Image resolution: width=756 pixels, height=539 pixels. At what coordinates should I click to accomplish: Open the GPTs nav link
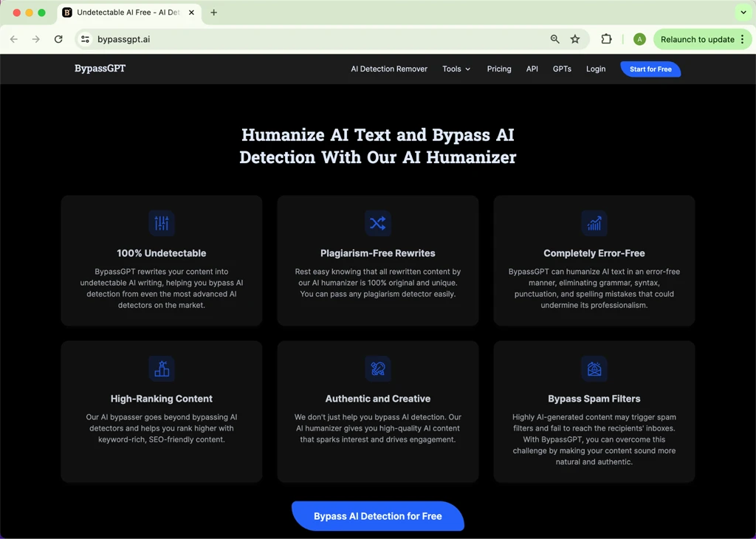tap(562, 69)
